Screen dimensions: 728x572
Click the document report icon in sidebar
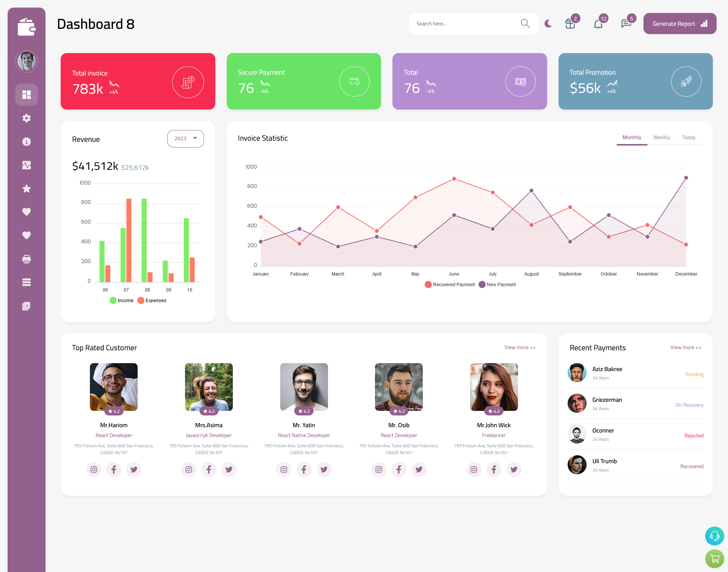point(27,306)
